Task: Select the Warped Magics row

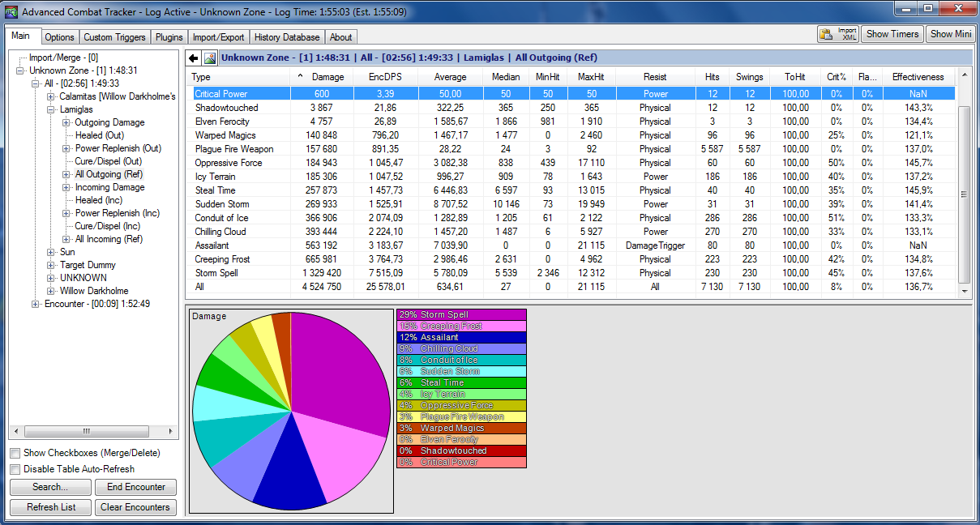Action: coord(571,135)
